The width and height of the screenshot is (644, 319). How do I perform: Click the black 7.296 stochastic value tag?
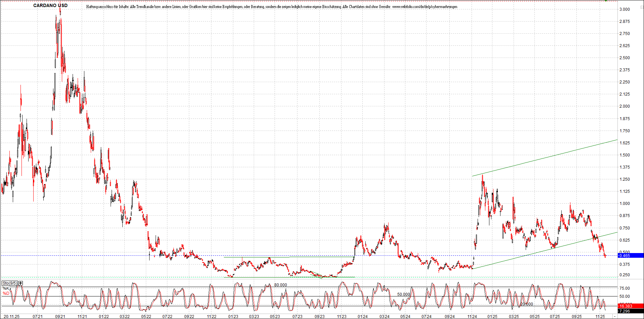(x=625, y=311)
